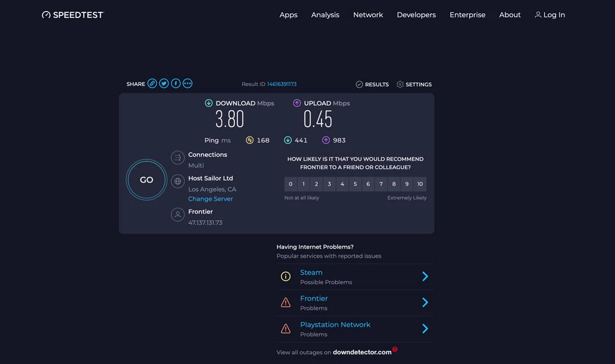
Task: Click the download ping latency icon
Action: point(287,140)
